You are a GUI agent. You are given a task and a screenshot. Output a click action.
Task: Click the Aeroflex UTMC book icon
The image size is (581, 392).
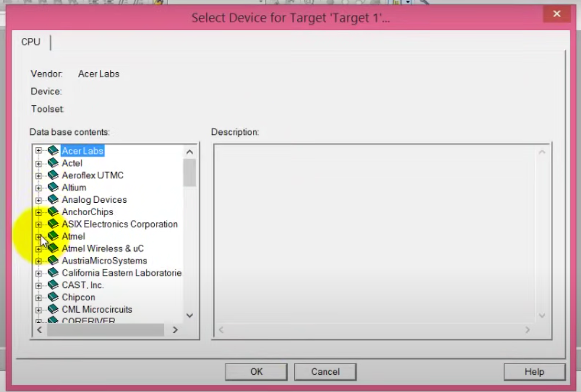[x=53, y=175]
